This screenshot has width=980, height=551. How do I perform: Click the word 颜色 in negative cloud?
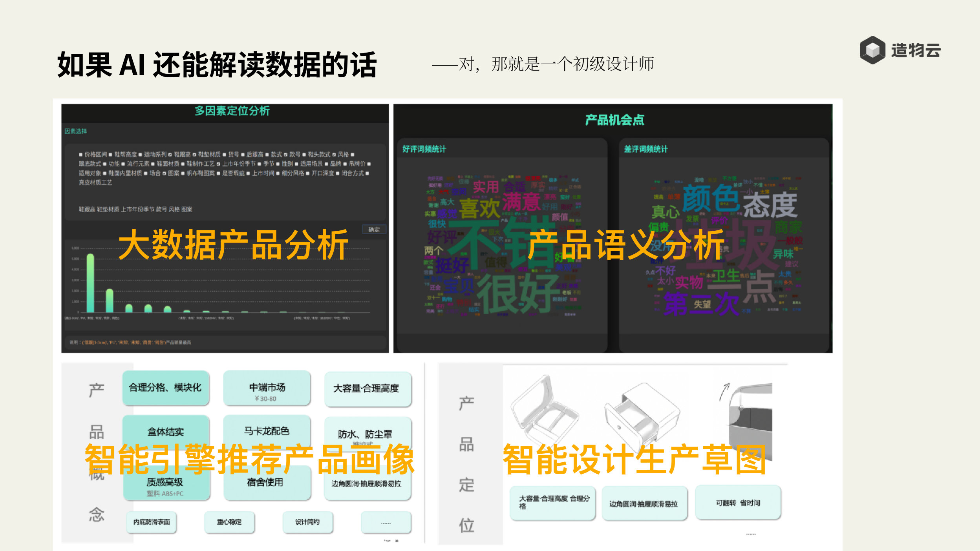pos(711,198)
